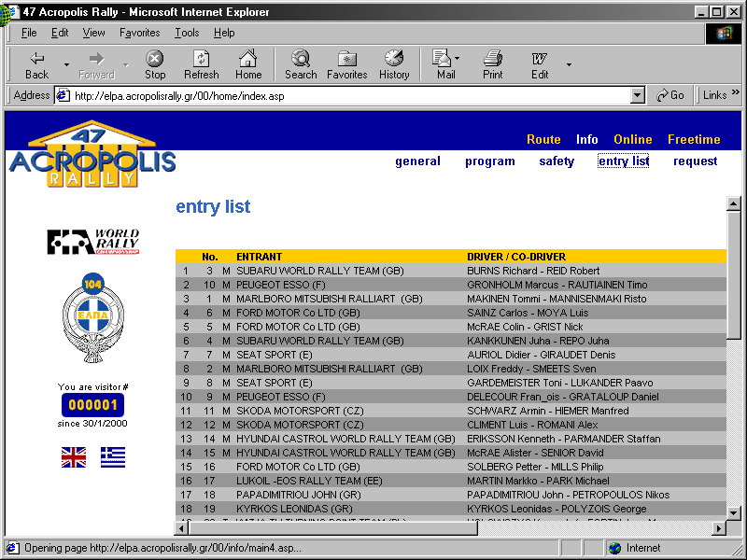Click the ELPA 104 emblem
Screen dimensions: 747x560
(93, 317)
